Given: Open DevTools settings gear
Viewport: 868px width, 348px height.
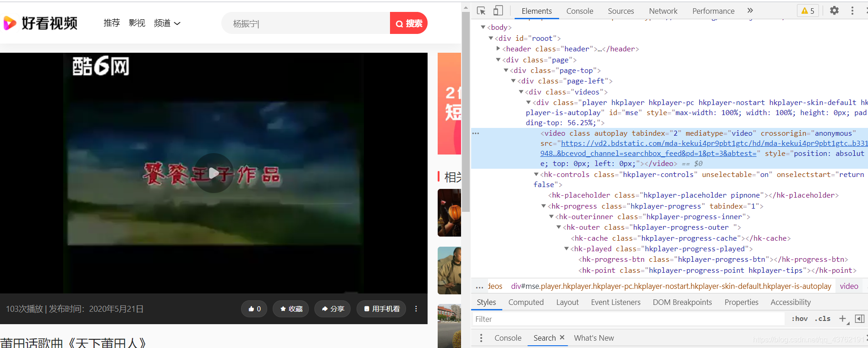Looking at the screenshot, I should coord(835,11).
